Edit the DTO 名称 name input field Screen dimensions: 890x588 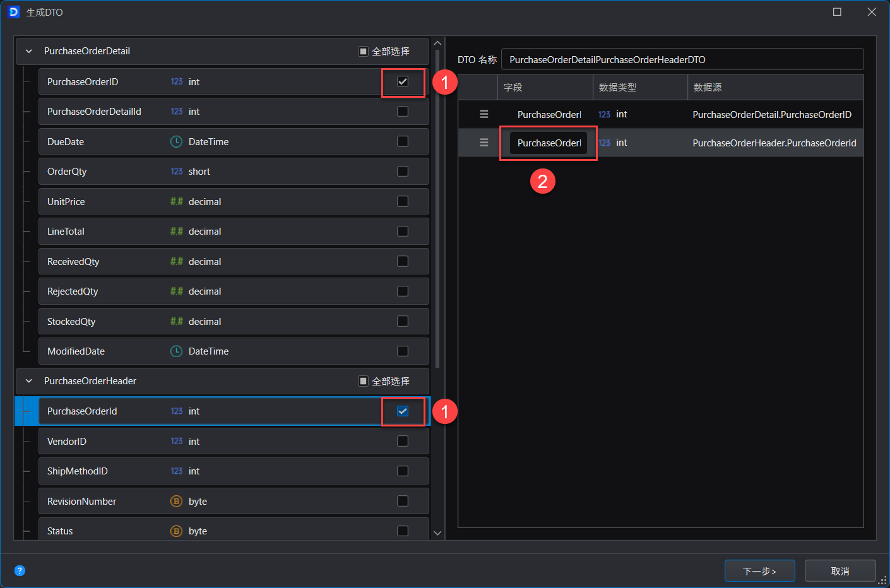click(682, 59)
